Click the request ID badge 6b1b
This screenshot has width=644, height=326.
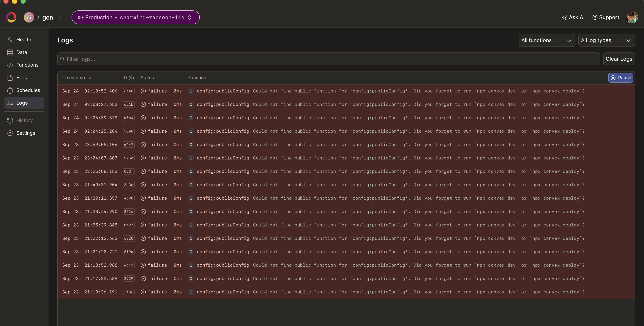pyautogui.click(x=129, y=104)
